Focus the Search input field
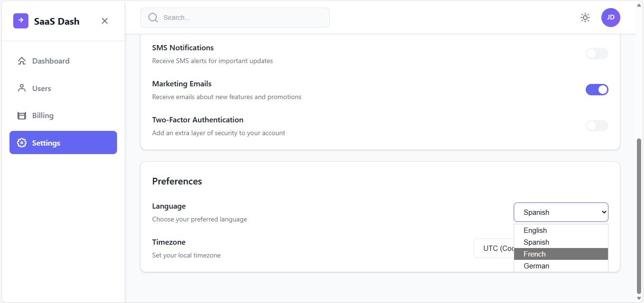Viewport: 644px width, 303px height. point(242,18)
